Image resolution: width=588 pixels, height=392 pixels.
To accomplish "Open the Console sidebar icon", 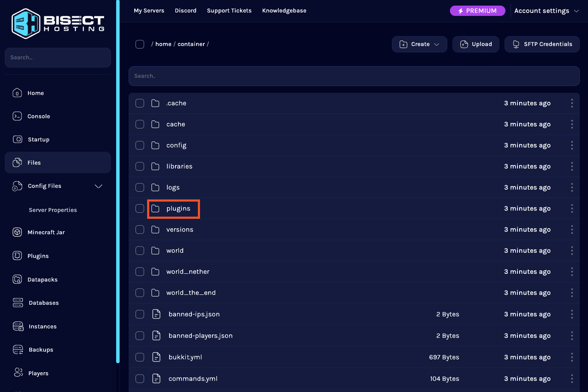I will [17, 116].
